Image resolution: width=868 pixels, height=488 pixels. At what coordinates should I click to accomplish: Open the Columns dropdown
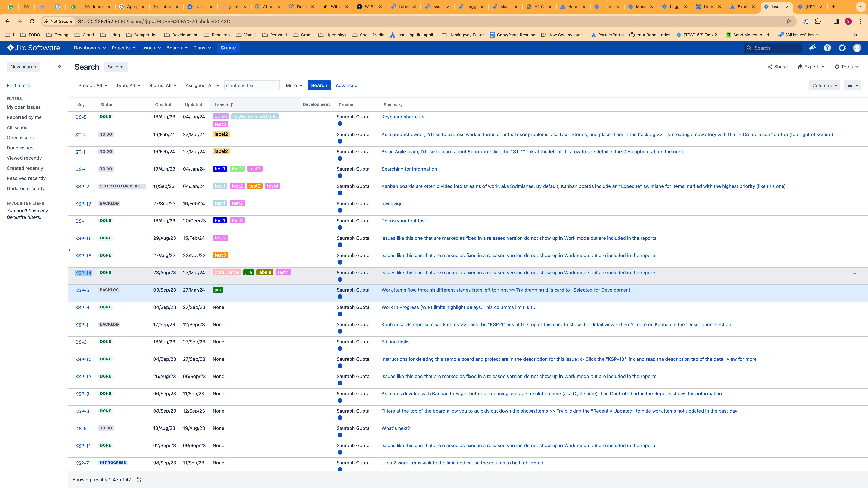coord(825,86)
